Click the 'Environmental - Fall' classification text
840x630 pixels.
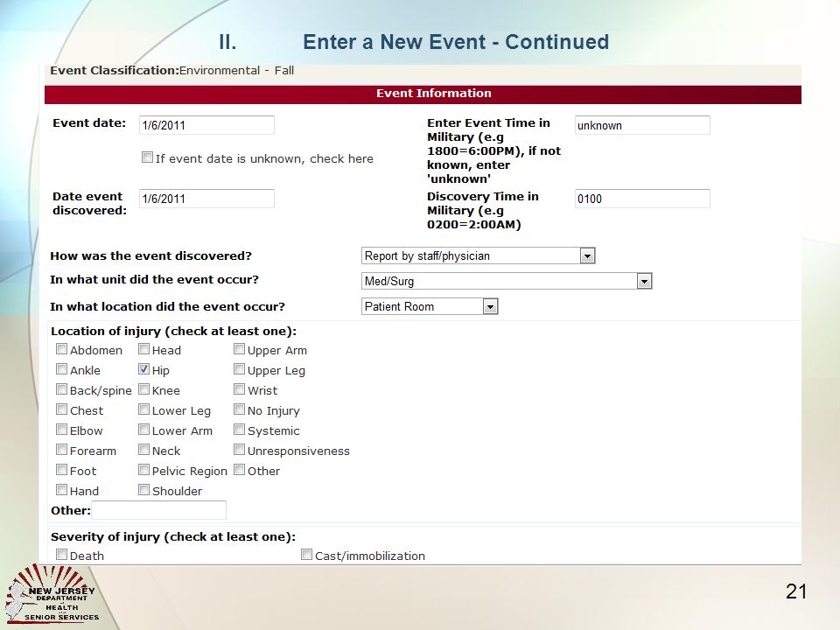[236, 70]
